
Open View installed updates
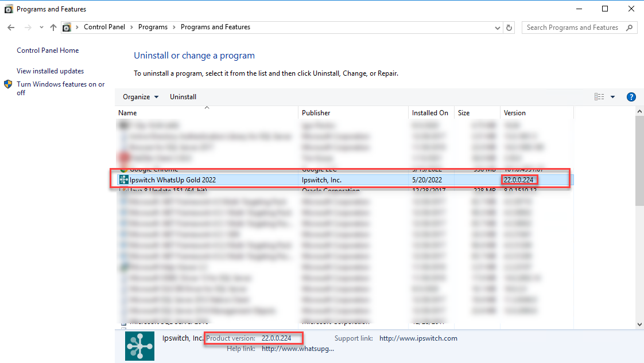[50, 71]
